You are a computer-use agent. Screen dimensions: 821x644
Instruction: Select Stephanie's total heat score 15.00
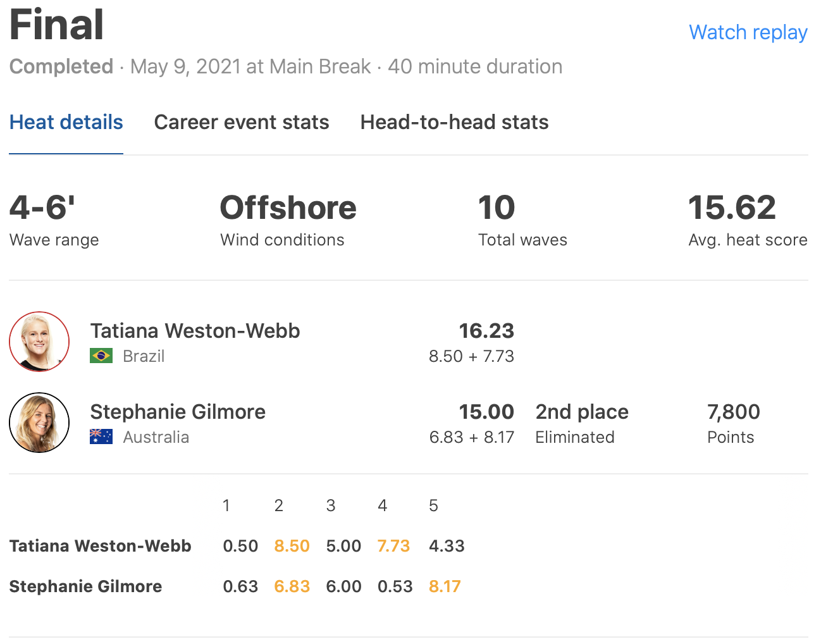[x=486, y=412]
